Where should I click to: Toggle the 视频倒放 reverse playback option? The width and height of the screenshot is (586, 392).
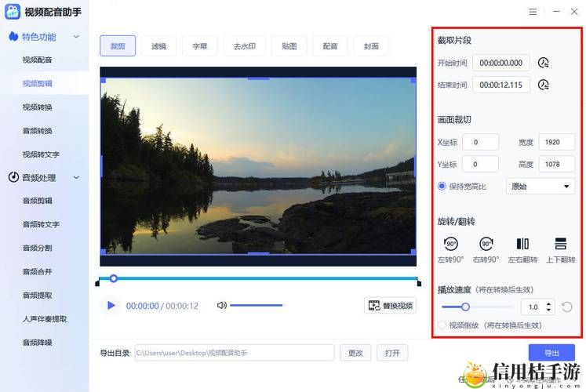(442, 325)
